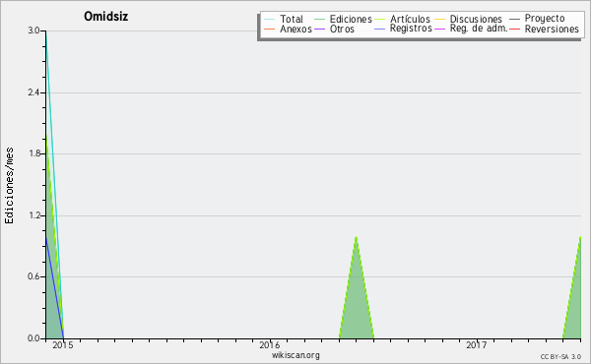Click the wikiscan.org caption
Screen dimensions: 591x364
point(295,355)
